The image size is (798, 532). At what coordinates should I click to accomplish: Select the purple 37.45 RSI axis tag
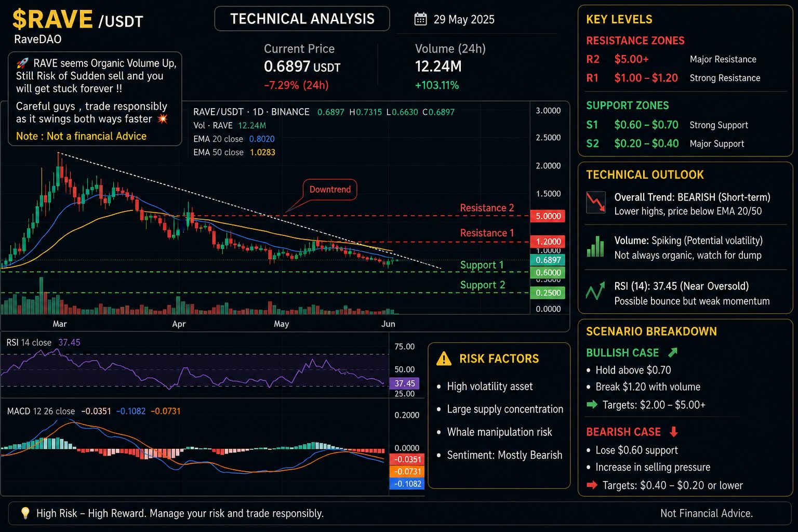pyautogui.click(x=404, y=383)
